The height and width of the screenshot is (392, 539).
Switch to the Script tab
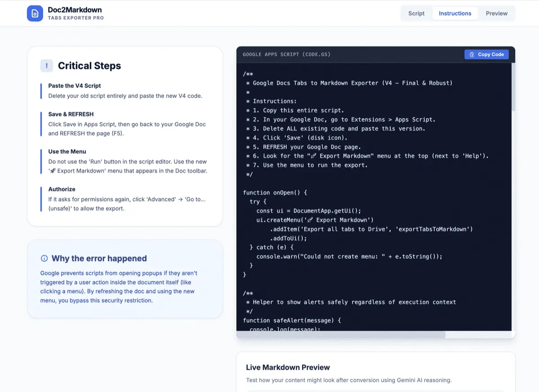coord(416,13)
